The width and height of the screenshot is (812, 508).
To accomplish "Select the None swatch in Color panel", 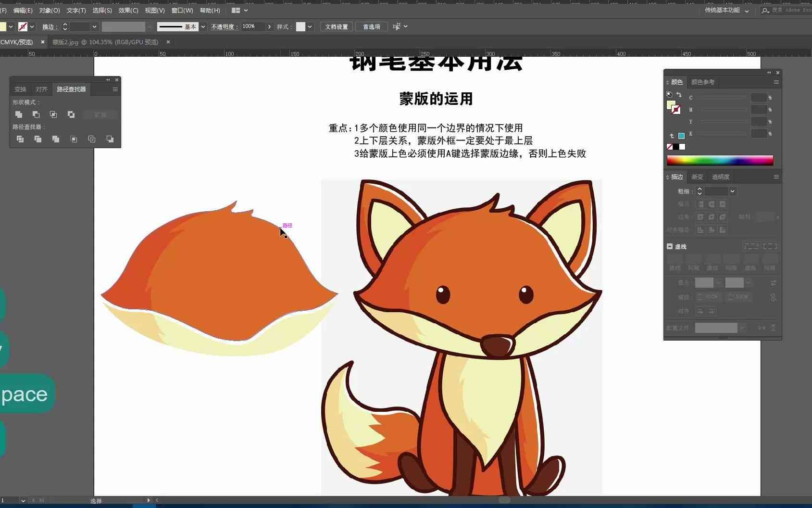I will tap(670, 147).
